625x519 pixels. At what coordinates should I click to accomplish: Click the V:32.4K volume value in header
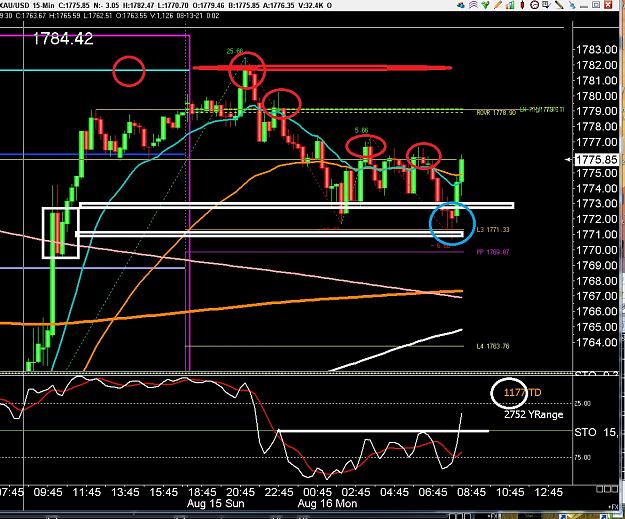[x=312, y=5]
